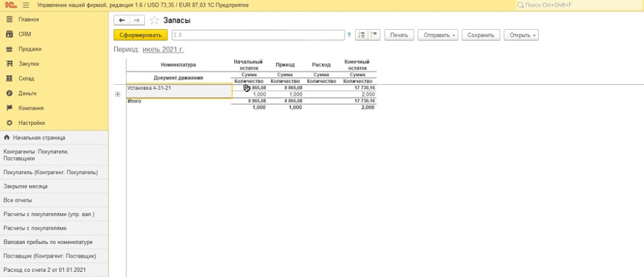
Task: Open the Деньги section
Action: (x=27, y=93)
